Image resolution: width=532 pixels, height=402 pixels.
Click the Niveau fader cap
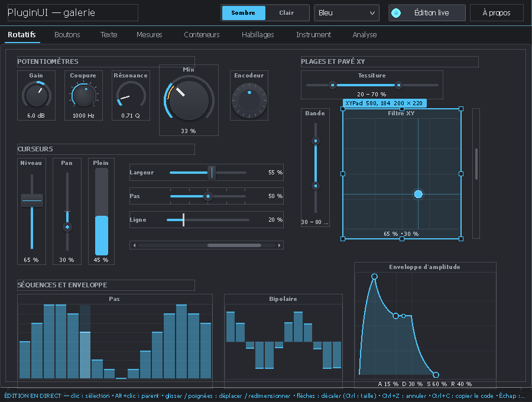[32, 200]
